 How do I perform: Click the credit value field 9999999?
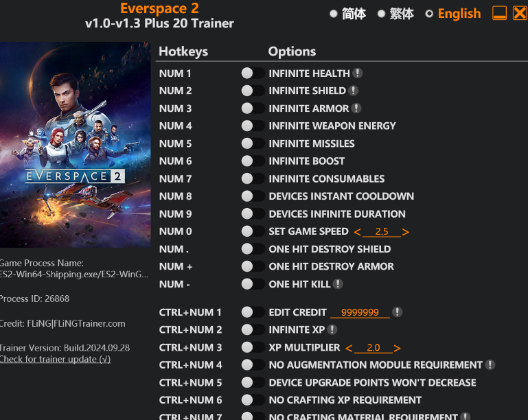360,312
